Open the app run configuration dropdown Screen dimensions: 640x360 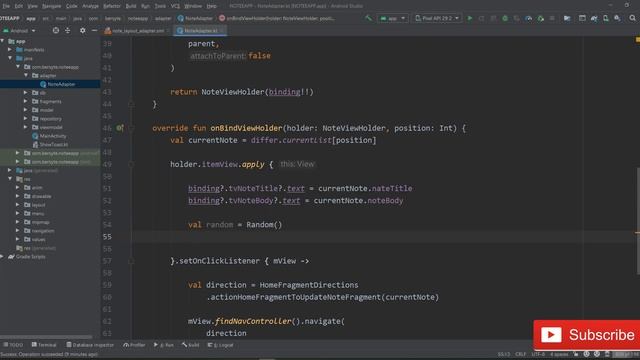click(393, 18)
